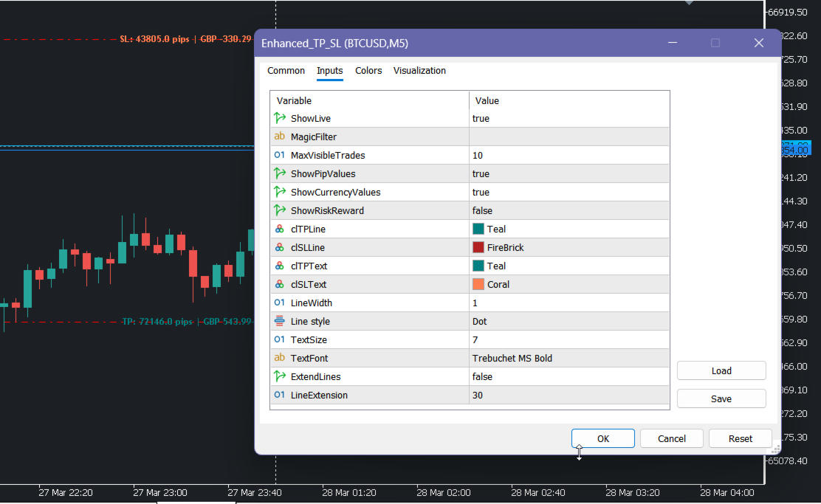Click the Coral swatch for clSLText
The width and height of the screenshot is (821, 504).
(x=478, y=284)
